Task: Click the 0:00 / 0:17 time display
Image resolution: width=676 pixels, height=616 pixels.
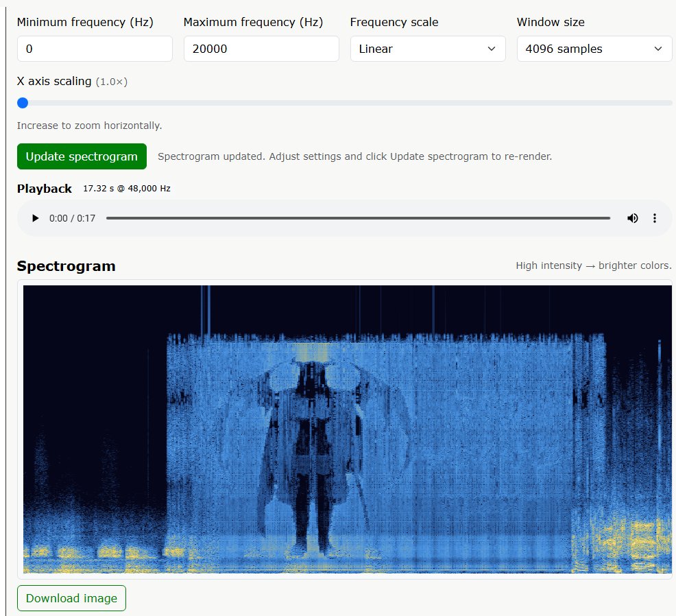Action: pos(72,218)
